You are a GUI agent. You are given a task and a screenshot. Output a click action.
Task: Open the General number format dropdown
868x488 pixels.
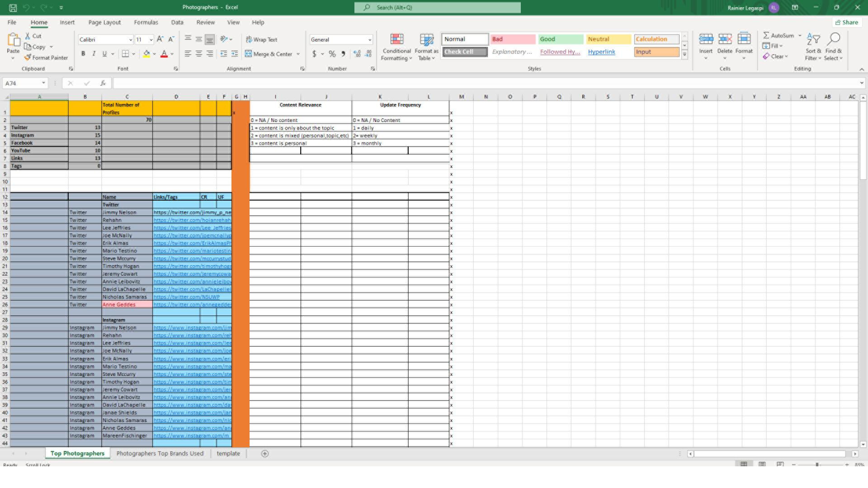(x=369, y=40)
